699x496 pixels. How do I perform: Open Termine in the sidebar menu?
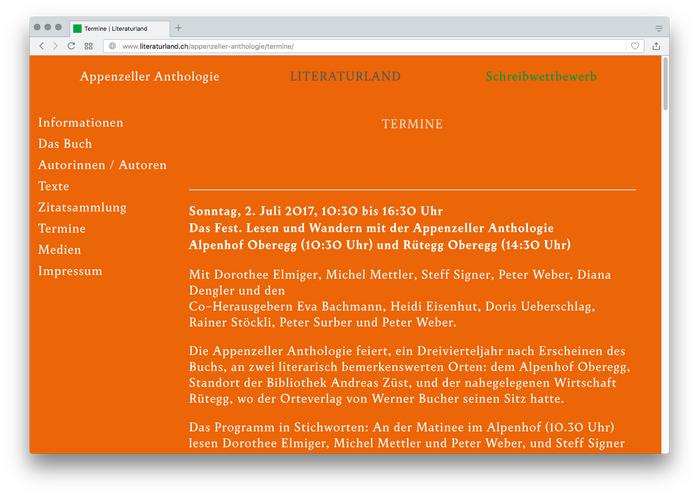[x=62, y=229]
